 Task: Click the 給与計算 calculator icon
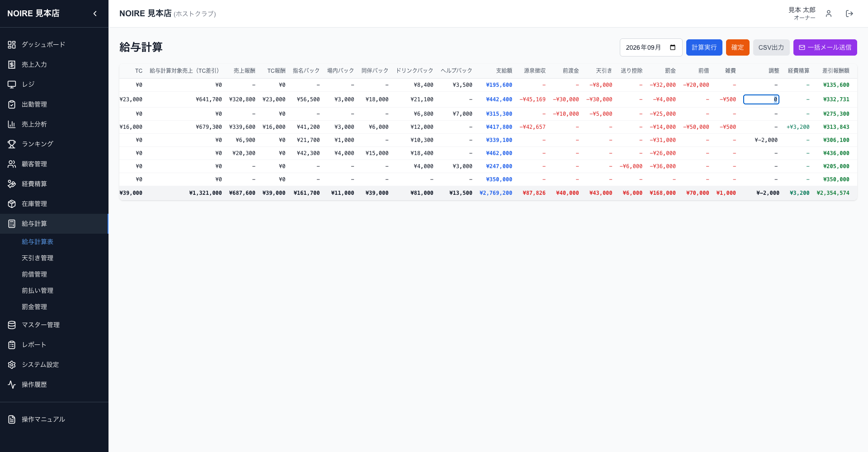(12, 224)
